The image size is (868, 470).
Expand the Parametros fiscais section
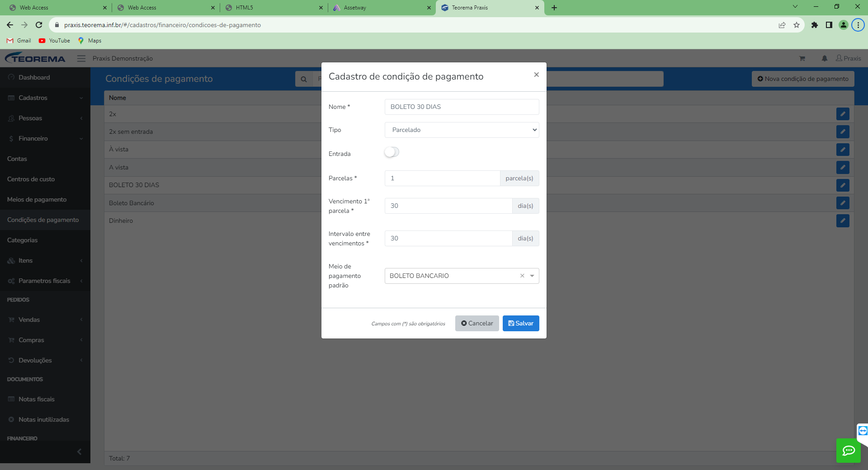[x=45, y=281]
